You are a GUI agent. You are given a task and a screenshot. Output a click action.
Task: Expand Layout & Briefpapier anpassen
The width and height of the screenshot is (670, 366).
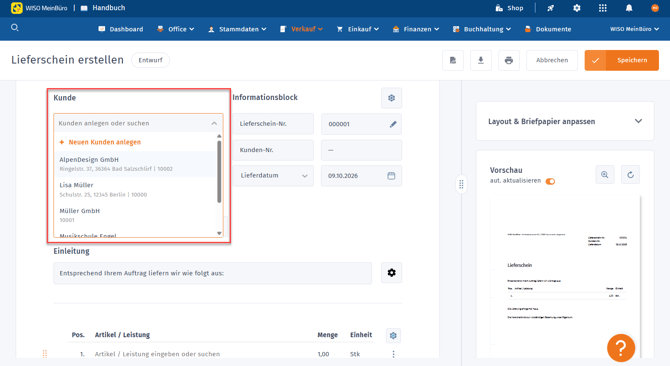tap(565, 121)
